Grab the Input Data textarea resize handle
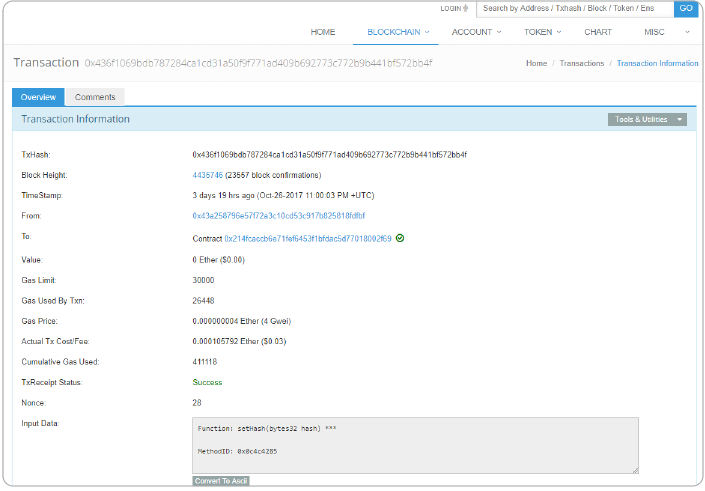This screenshot has width=705, height=491. (634, 468)
